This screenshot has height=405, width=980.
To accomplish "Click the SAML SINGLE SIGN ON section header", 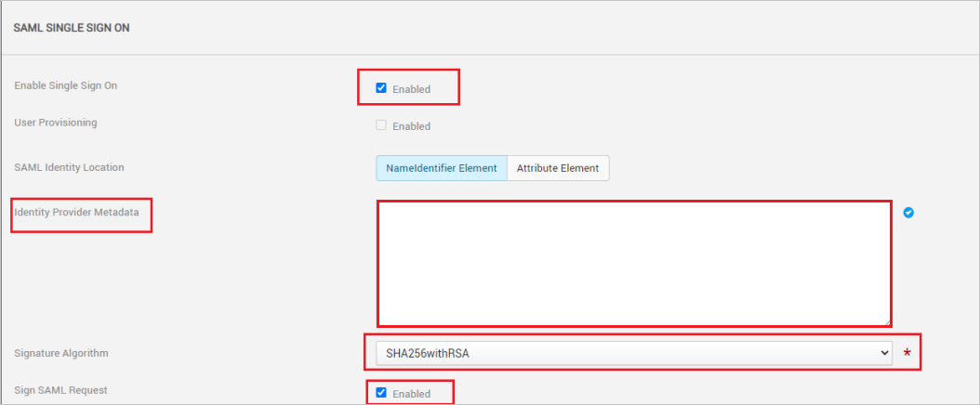I will [72, 28].
